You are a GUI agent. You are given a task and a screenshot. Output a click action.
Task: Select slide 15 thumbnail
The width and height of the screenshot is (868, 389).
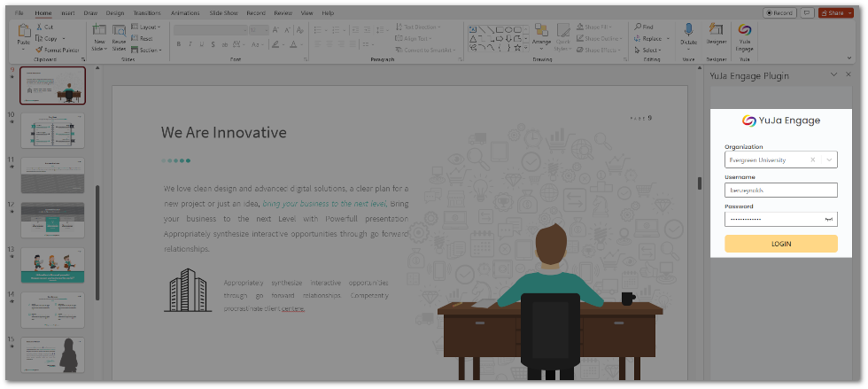point(52,354)
